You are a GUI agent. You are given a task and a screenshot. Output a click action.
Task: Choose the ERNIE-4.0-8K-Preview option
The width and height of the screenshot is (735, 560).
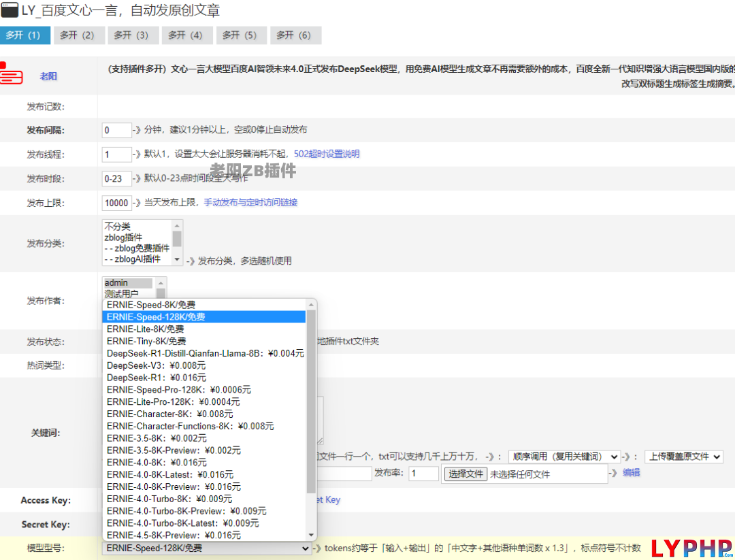coord(204,487)
